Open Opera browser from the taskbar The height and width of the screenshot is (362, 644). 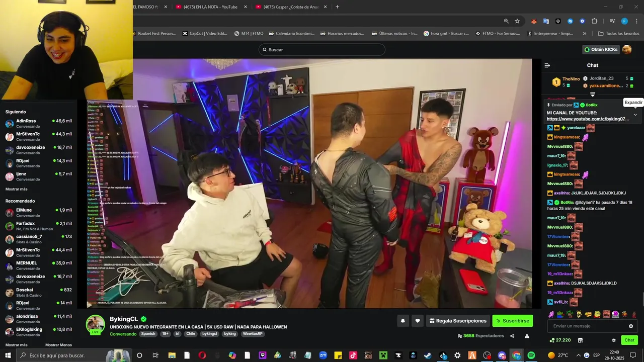[x=202, y=355]
